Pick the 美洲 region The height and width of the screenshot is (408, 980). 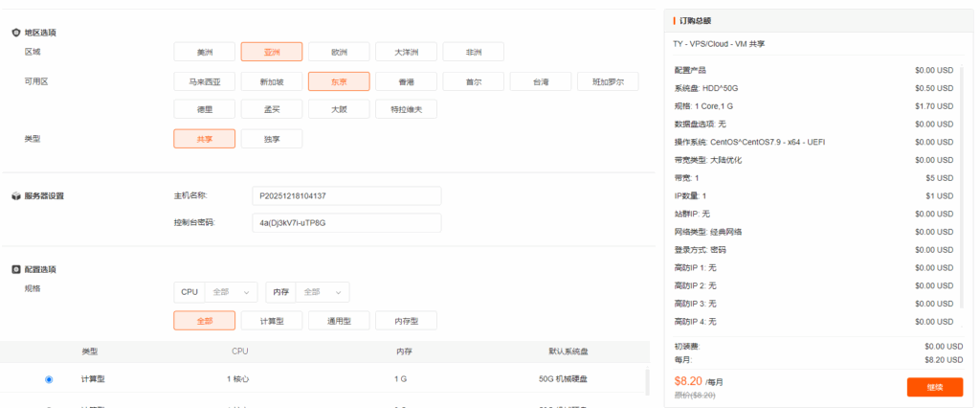(204, 52)
